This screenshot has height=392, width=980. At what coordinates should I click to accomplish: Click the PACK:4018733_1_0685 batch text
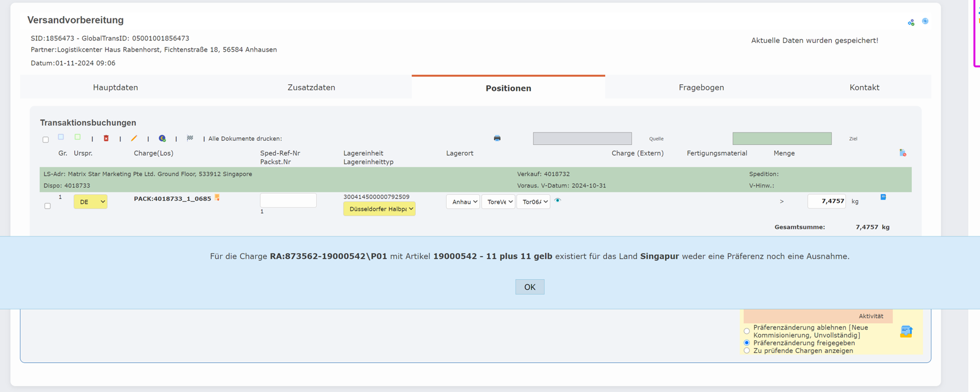(173, 199)
